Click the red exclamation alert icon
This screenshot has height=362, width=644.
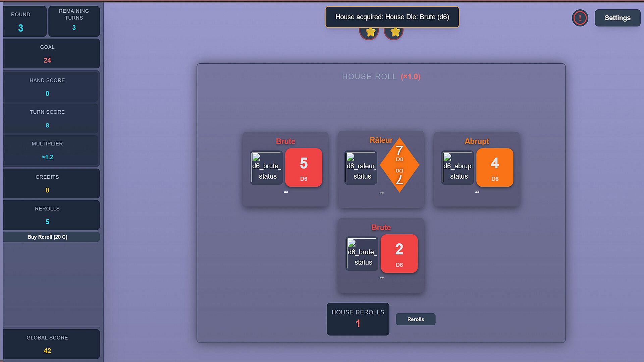(x=580, y=18)
